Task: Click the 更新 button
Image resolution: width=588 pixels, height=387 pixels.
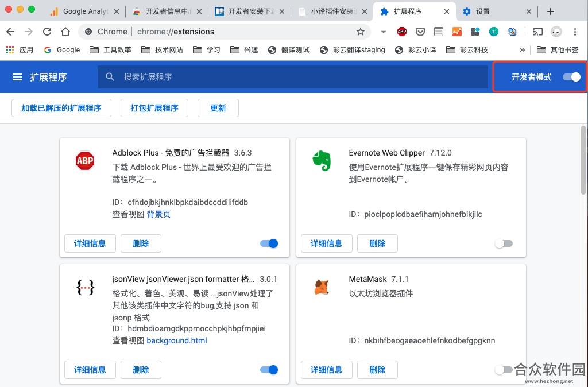Action: [218, 108]
